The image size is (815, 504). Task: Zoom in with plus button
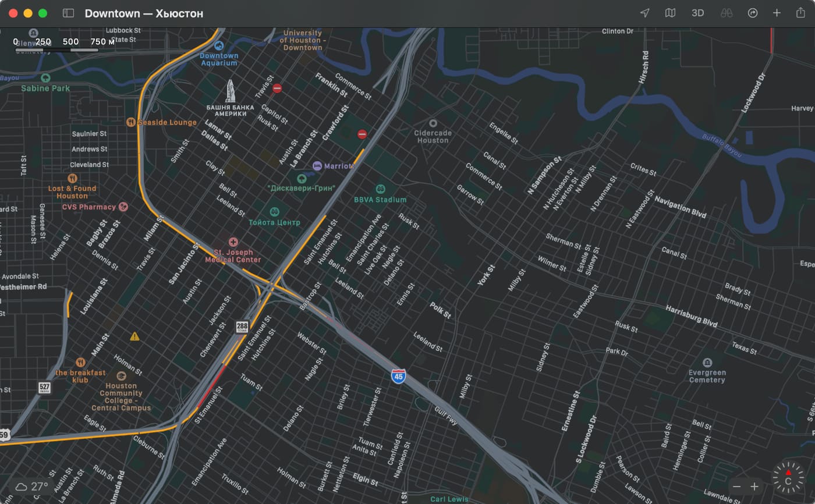pyautogui.click(x=754, y=487)
